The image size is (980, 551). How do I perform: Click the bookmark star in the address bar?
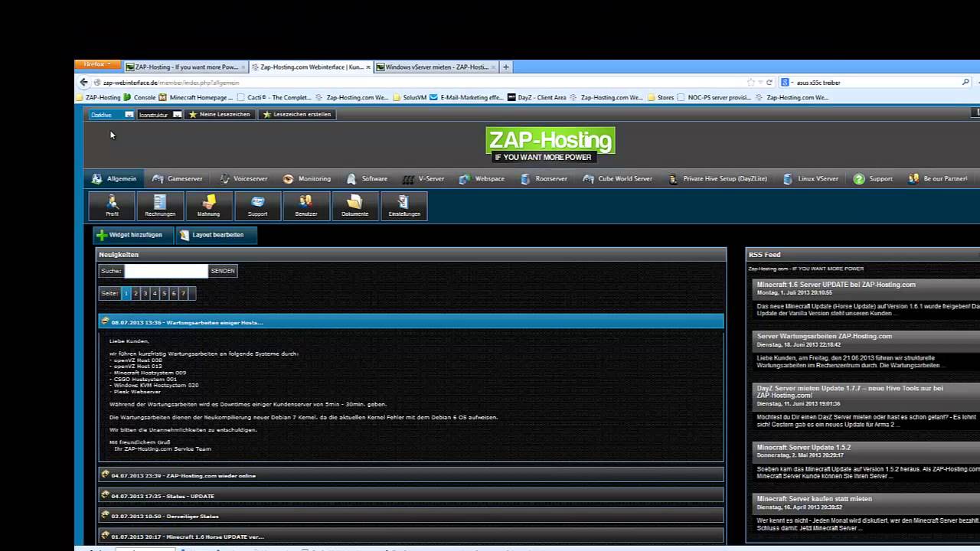750,82
